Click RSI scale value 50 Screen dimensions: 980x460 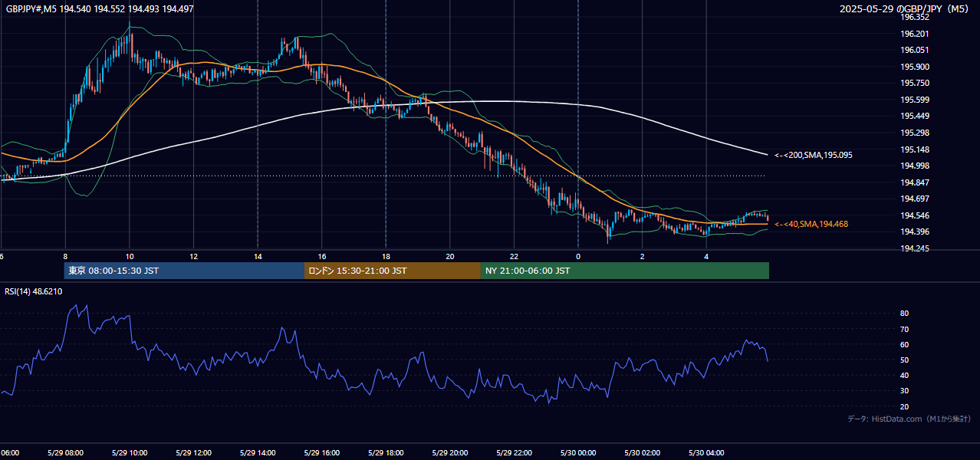pyautogui.click(x=905, y=360)
